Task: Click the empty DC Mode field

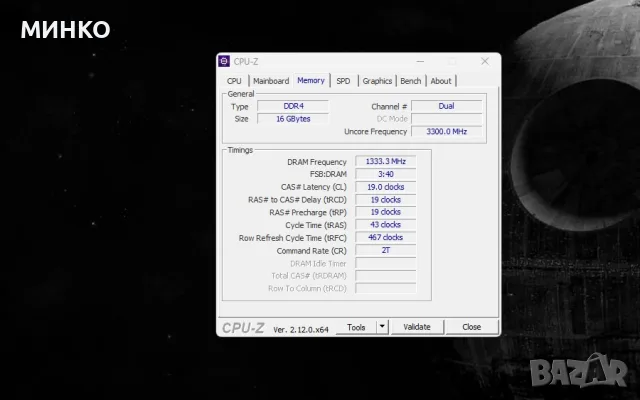Action: (x=447, y=119)
